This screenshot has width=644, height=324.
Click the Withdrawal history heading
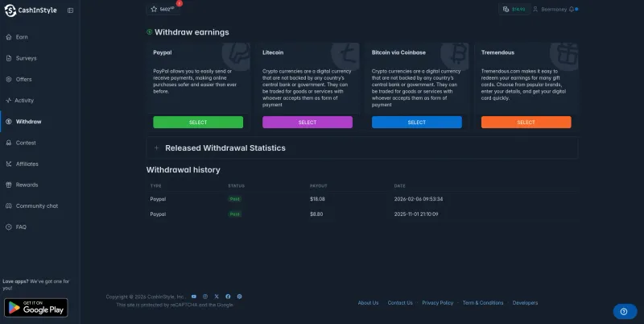(x=184, y=170)
